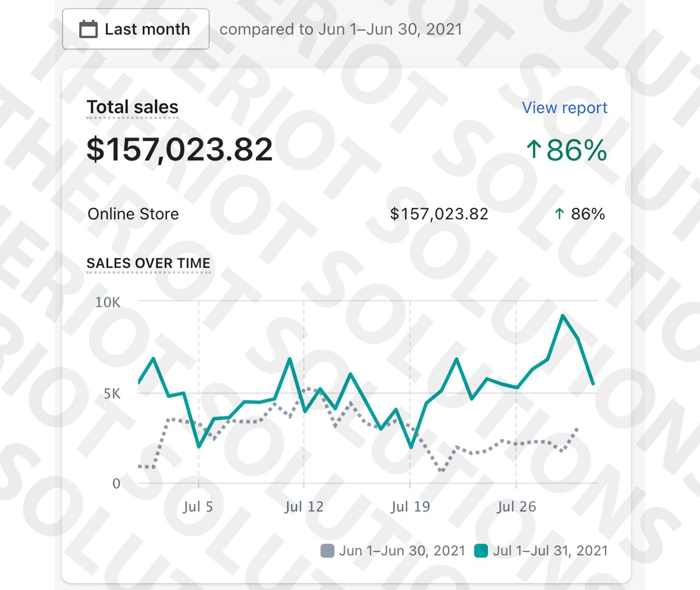The width and height of the screenshot is (700, 590).
Task: Open the Last month date range picker
Action: (x=136, y=29)
